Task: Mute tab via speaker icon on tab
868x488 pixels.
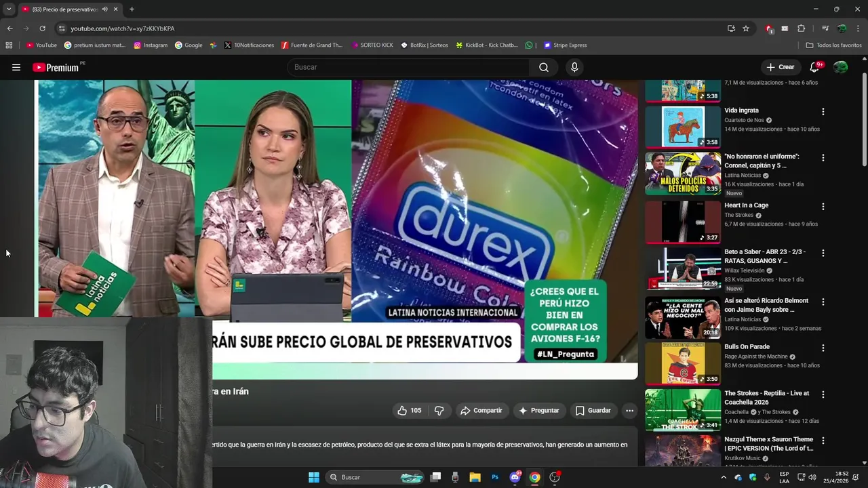Action: point(104,9)
